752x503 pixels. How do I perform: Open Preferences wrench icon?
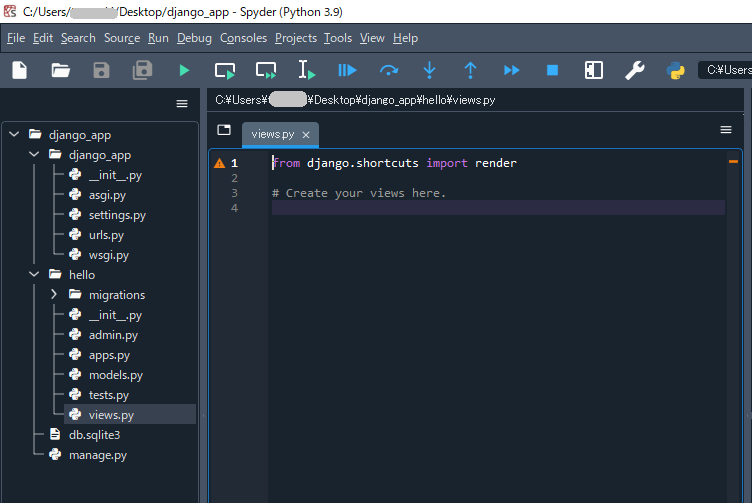(634, 70)
